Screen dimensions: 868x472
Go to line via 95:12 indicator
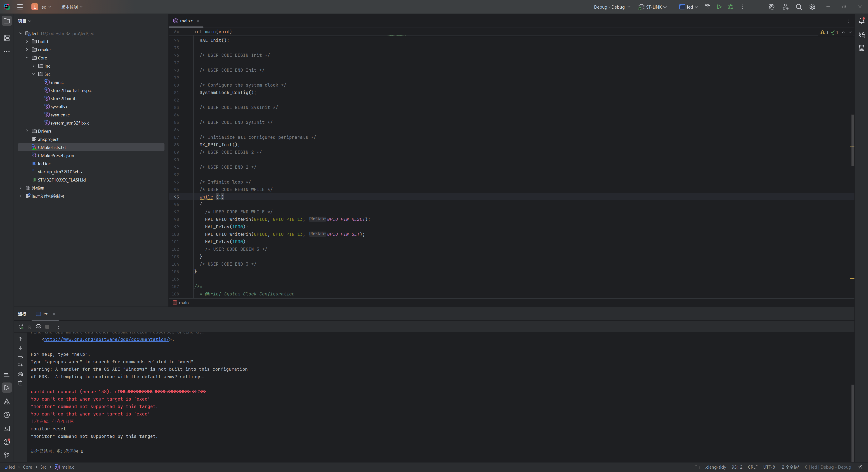(x=737, y=467)
